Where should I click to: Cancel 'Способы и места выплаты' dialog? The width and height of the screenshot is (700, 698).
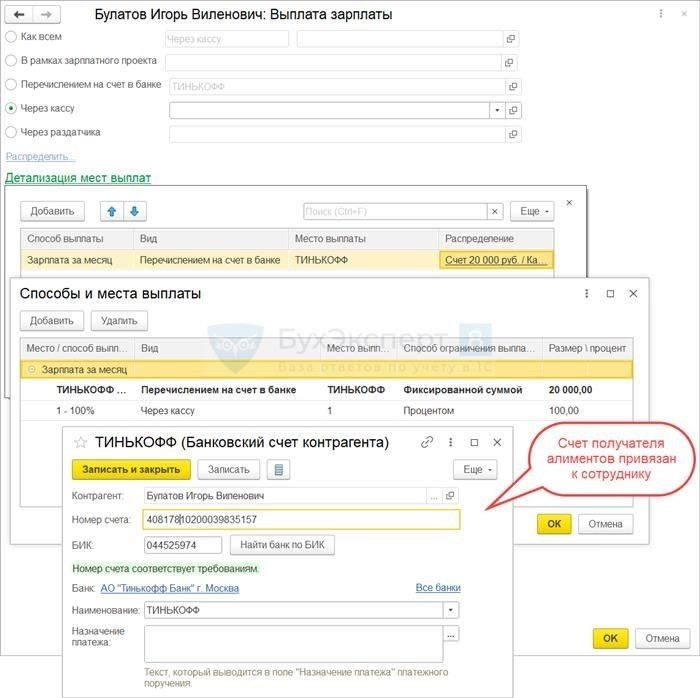pyautogui.click(x=605, y=524)
